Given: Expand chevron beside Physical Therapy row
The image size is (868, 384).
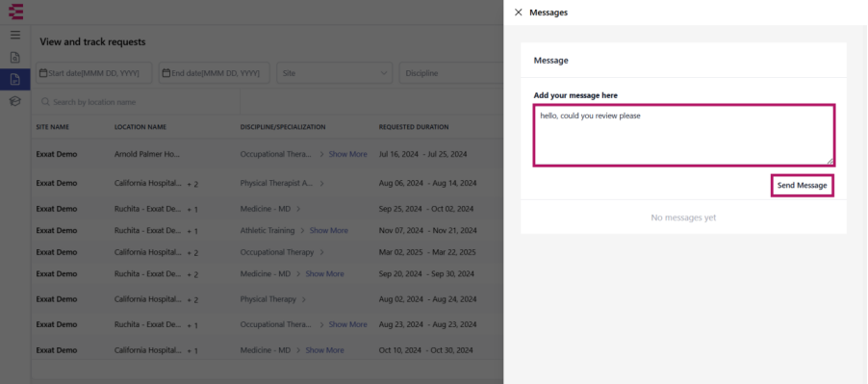Looking at the screenshot, I should pos(303,299).
